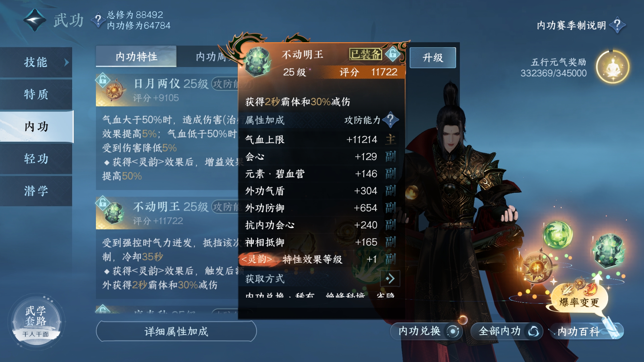Select the sun compass orb icon
This screenshot has width=644, height=362.
(536, 267)
